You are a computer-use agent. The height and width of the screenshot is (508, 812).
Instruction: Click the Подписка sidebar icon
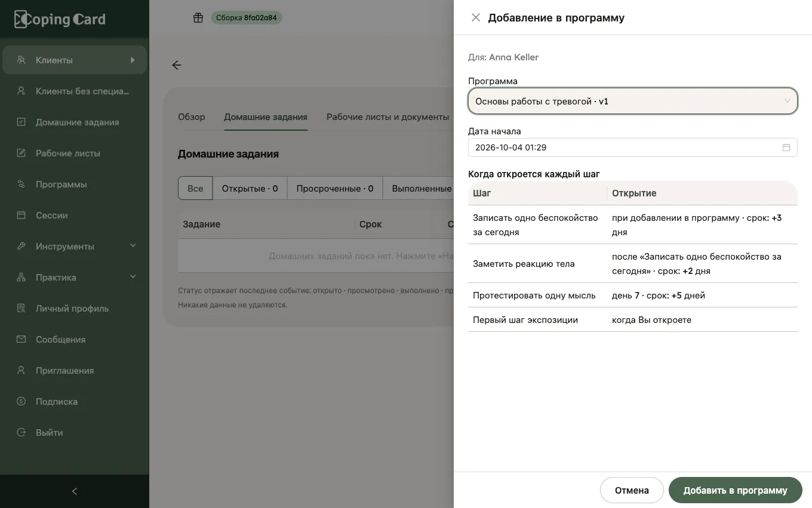[21, 402]
